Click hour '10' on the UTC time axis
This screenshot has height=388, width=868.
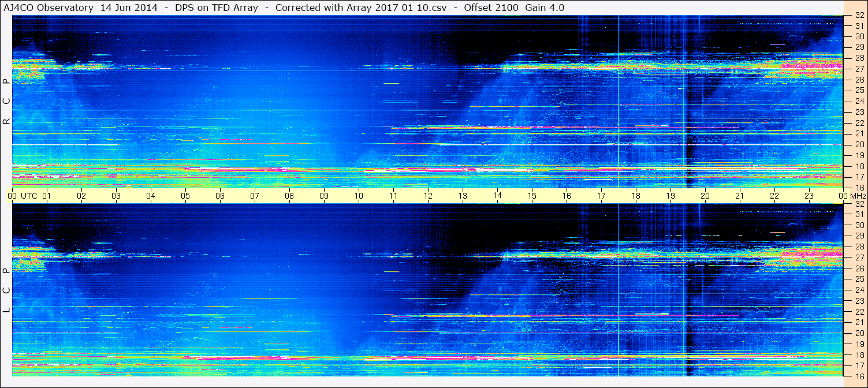[x=359, y=196]
